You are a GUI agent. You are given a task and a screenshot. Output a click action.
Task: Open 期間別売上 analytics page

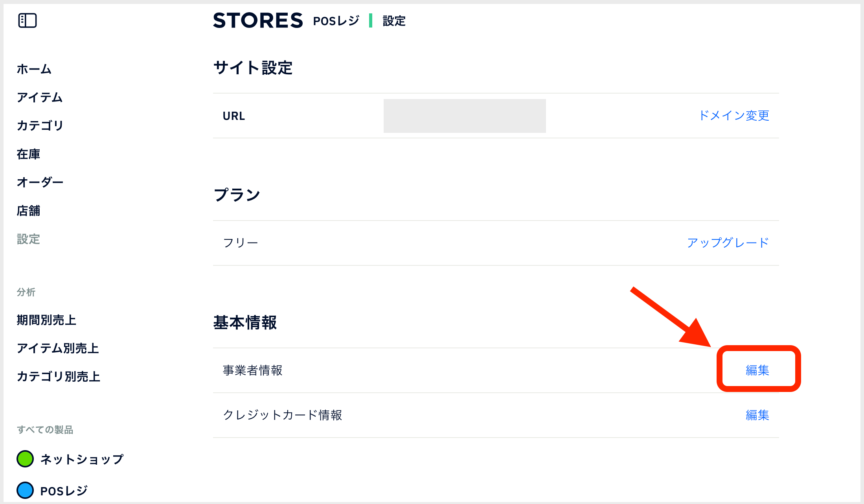[46, 320]
